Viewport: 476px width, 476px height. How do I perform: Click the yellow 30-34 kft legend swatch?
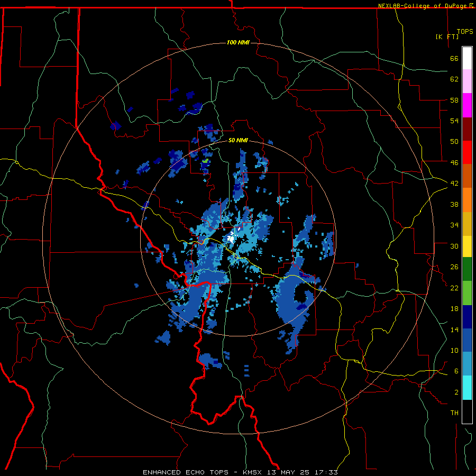(467, 246)
